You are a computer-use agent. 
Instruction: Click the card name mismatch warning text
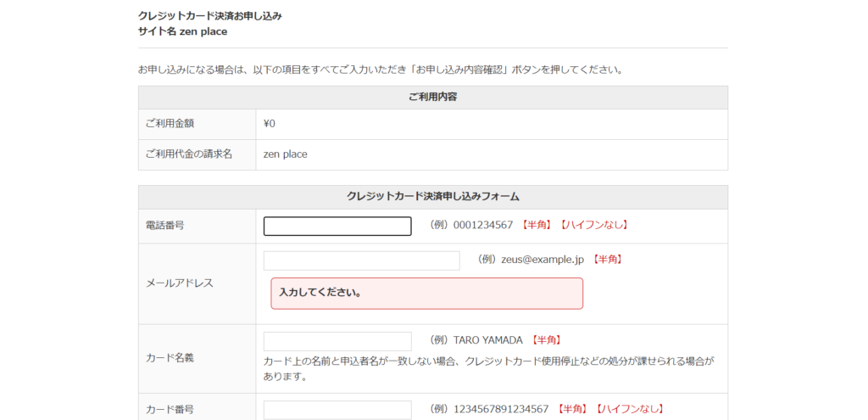[489, 369]
